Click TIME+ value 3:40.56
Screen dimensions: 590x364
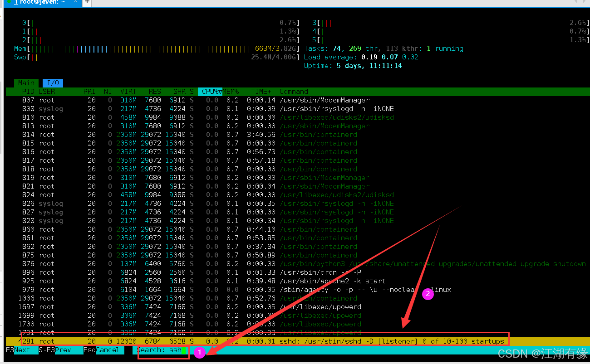tap(261, 135)
